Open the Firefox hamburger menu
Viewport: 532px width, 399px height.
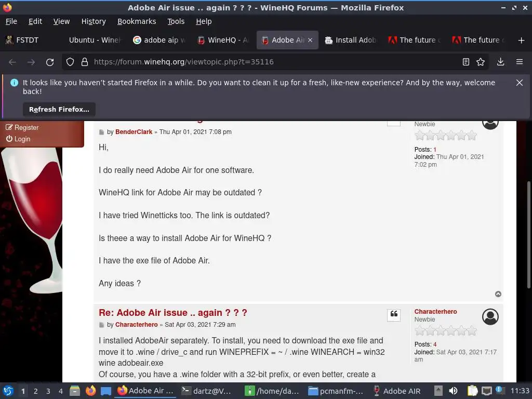tap(519, 62)
